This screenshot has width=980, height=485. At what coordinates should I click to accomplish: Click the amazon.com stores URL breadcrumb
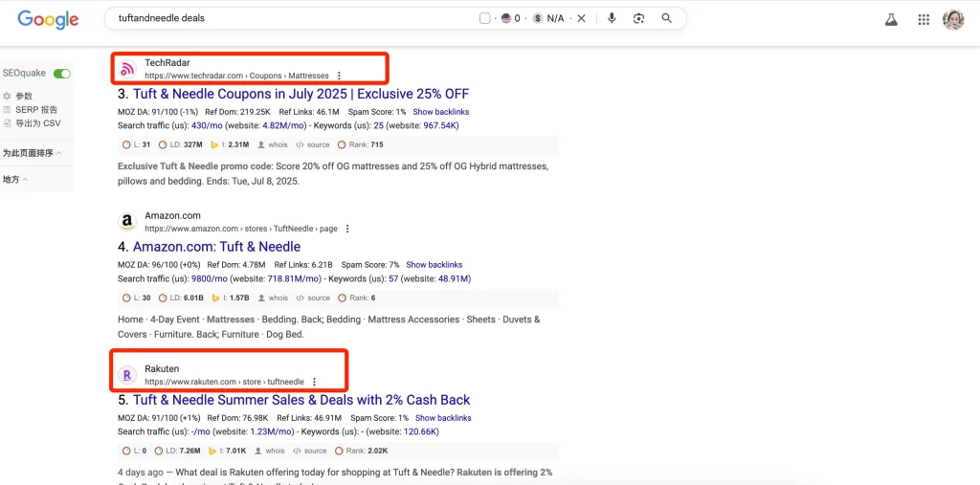pos(241,229)
